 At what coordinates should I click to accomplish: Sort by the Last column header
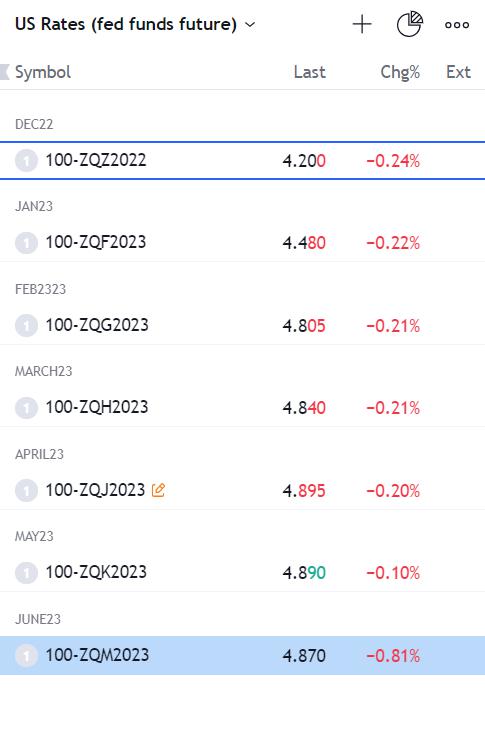(309, 72)
